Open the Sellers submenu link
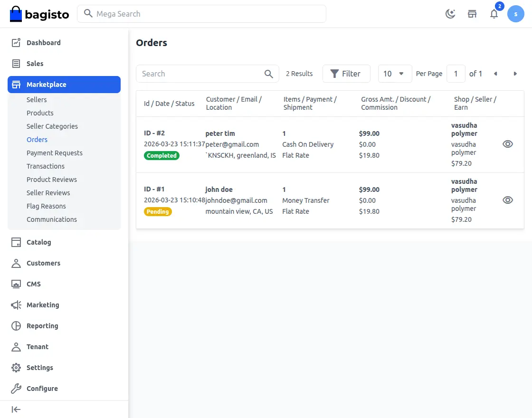Screen dimensions: 532x418 (x=37, y=100)
